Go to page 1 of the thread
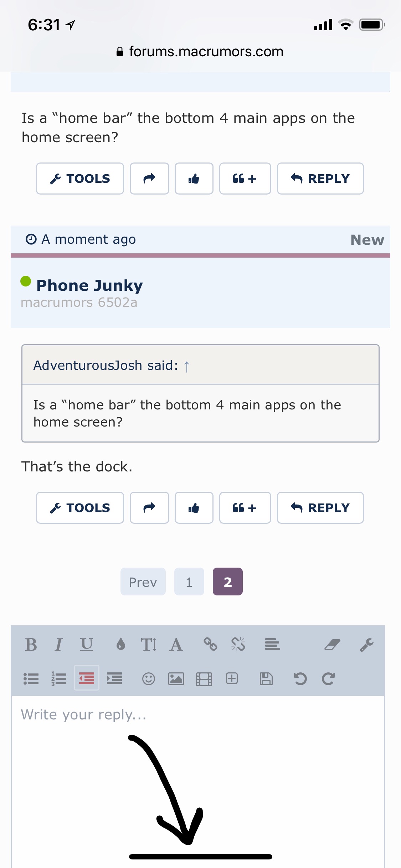Viewport: 401px width, 868px height. (189, 582)
